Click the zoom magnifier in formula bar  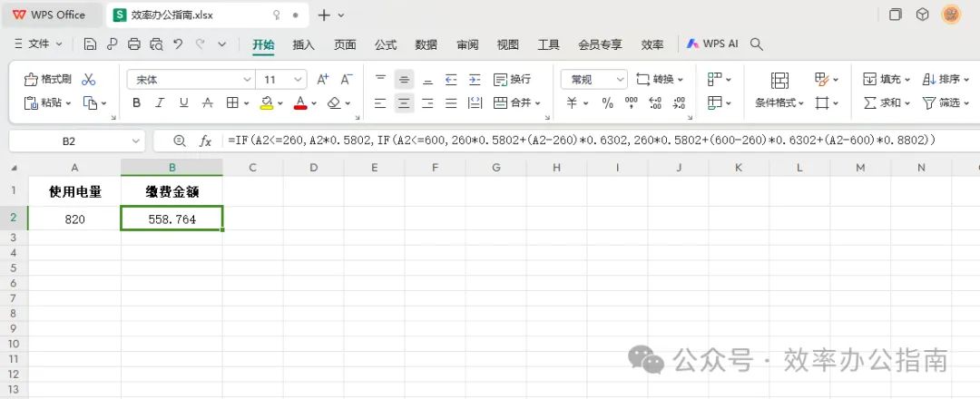click(180, 141)
